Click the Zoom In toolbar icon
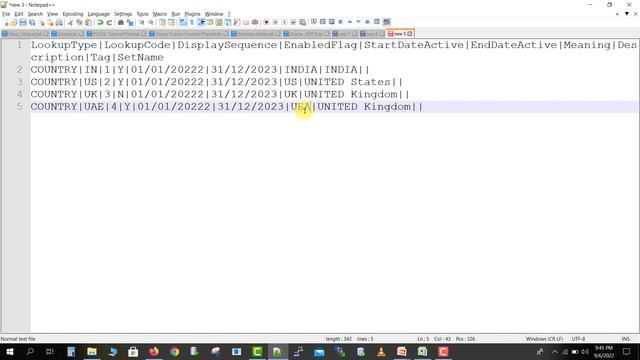The image size is (640, 360). click(x=142, y=22)
